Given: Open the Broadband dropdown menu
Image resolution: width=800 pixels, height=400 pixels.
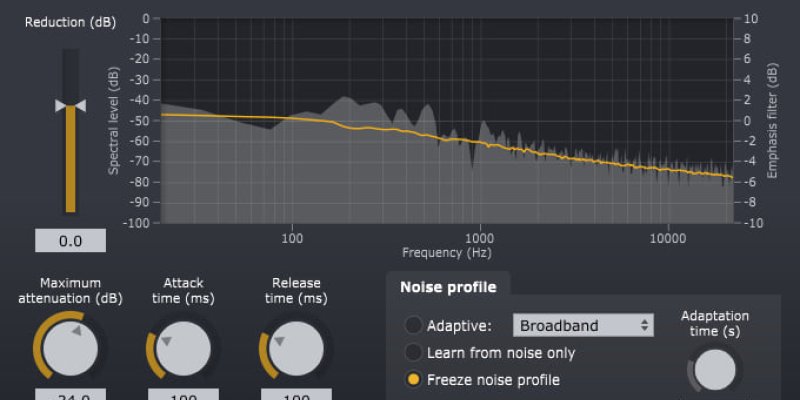Looking at the screenshot, I should coord(583,325).
